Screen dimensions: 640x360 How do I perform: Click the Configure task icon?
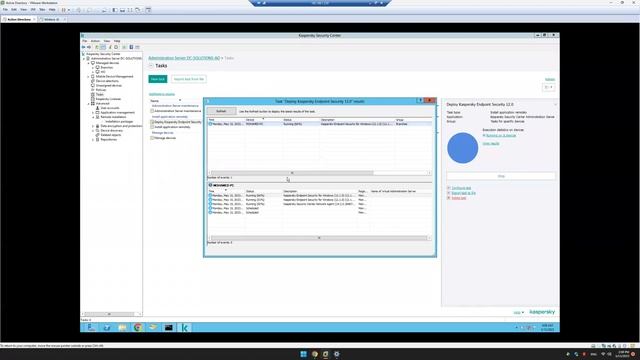point(449,188)
